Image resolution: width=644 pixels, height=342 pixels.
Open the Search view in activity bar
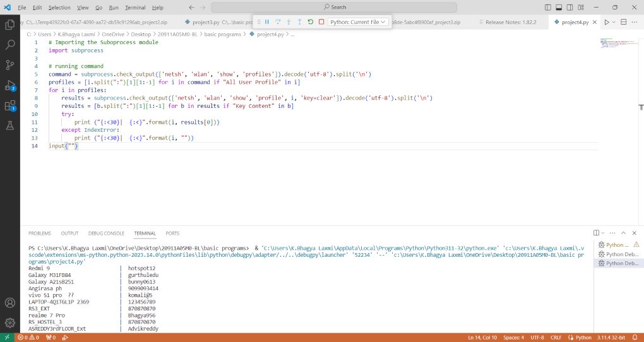(x=10, y=45)
